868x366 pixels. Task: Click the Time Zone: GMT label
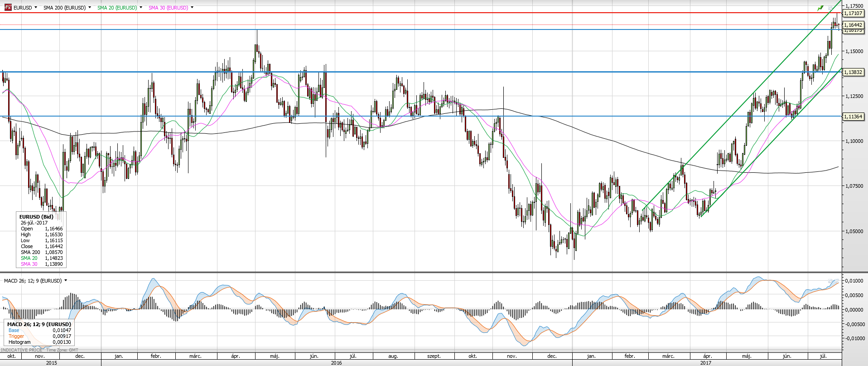coord(62,350)
